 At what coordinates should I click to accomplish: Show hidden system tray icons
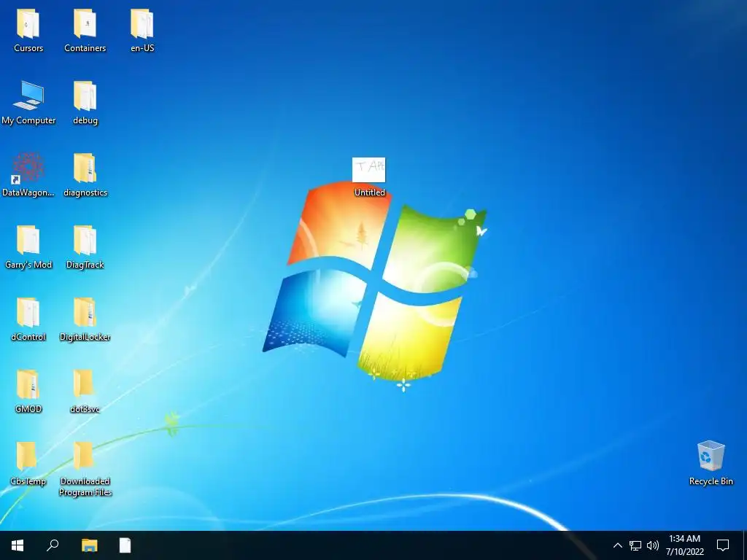617,545
